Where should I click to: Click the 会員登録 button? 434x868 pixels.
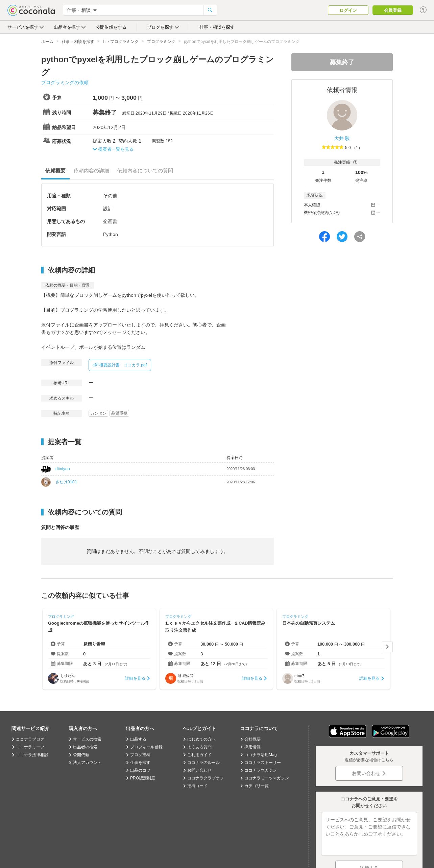point(393,10)
